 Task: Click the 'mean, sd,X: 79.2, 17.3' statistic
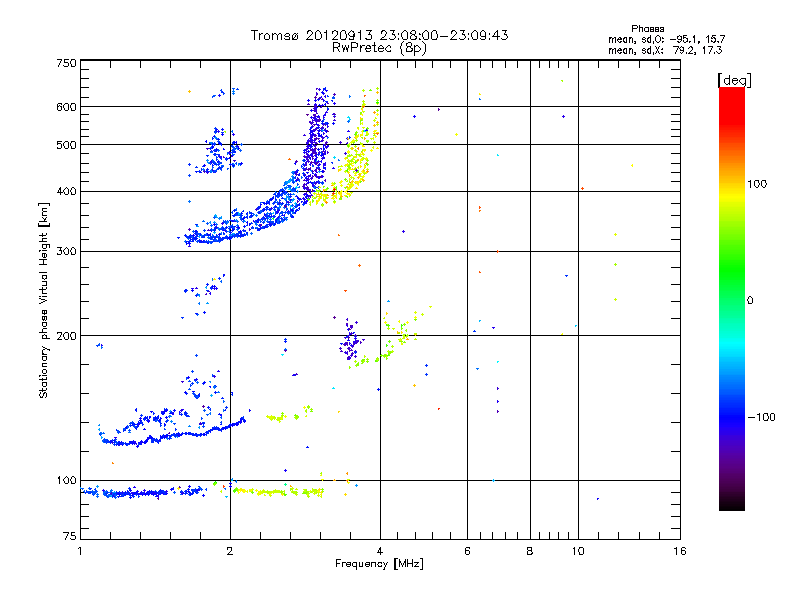click(665, 50)
